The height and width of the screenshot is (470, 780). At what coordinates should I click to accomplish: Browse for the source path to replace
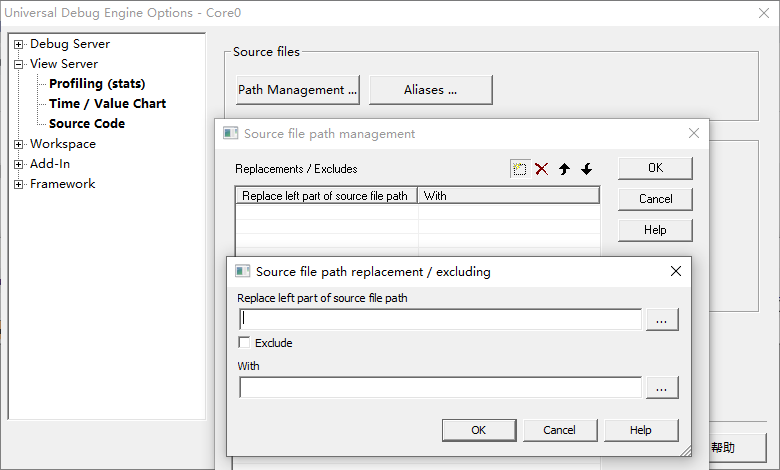[x=662, y=319]
